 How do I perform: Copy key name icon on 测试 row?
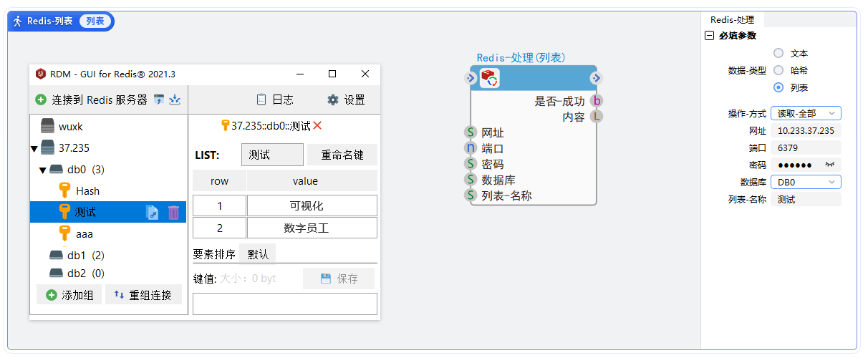pyautogui.click(x=153, y=212)
